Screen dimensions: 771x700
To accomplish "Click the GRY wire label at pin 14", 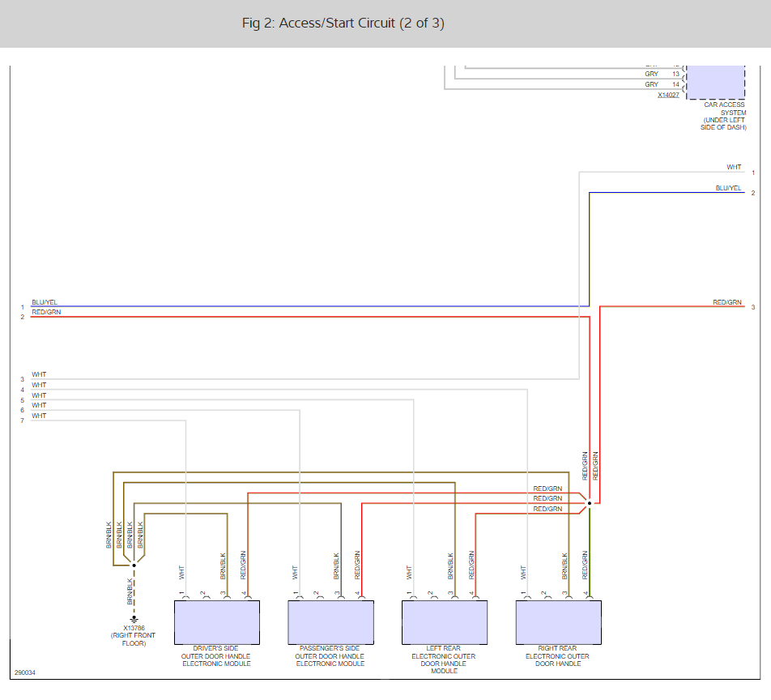I will pos(651,84).
